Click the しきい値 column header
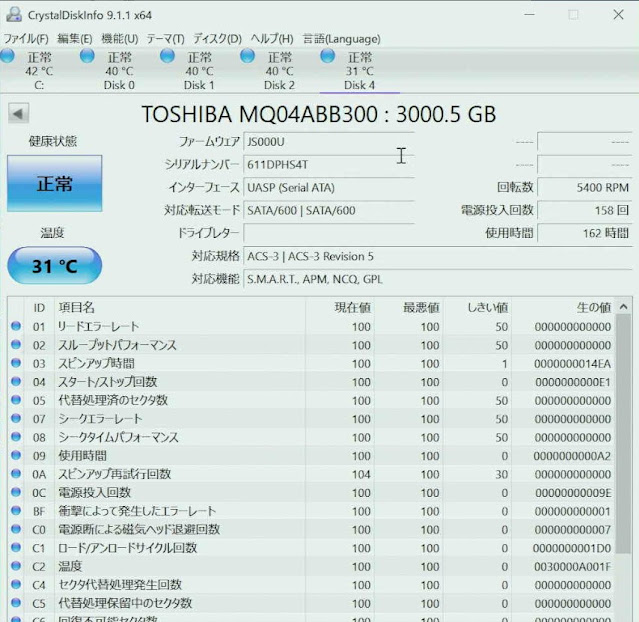Screen dimensions: 639x622 [488, 307]
